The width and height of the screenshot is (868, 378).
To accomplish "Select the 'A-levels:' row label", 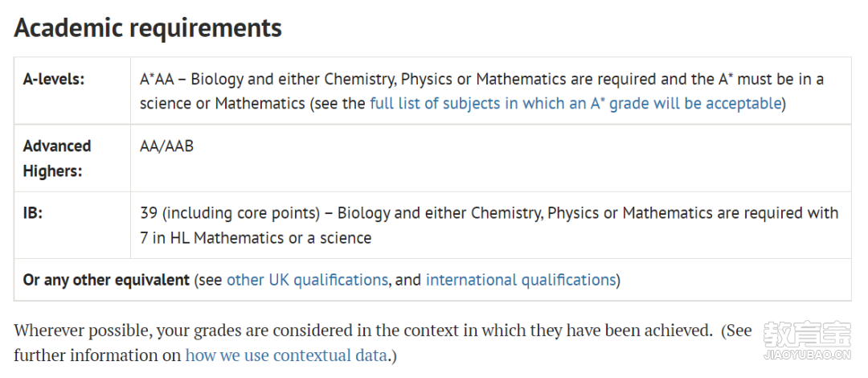I will pyautogui.click(x=54, y=80).
